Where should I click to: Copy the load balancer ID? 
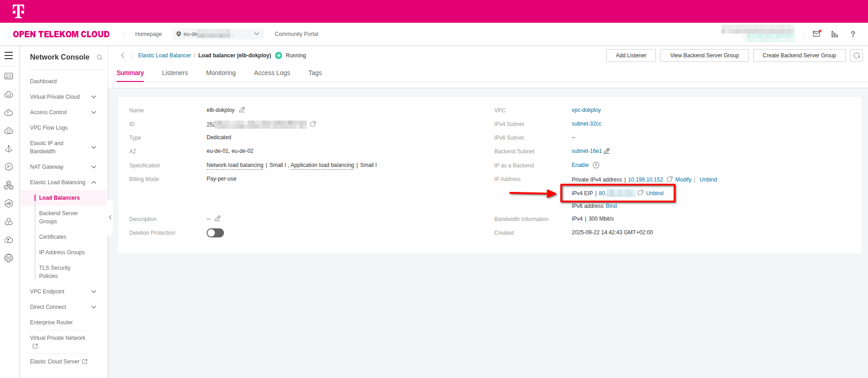pos(313,124)
